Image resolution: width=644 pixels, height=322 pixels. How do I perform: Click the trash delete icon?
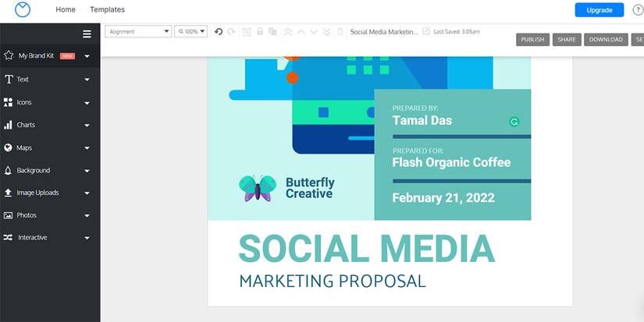340,32
